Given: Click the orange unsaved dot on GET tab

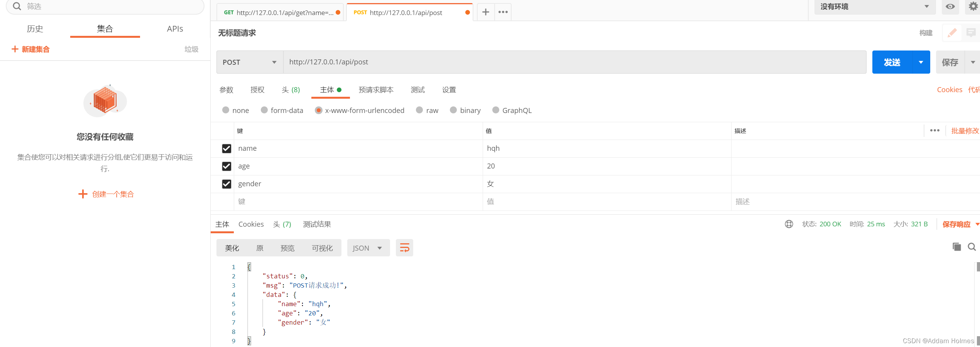Looking at the screenshot, I should pyautogui.click(x=338, y=12).
